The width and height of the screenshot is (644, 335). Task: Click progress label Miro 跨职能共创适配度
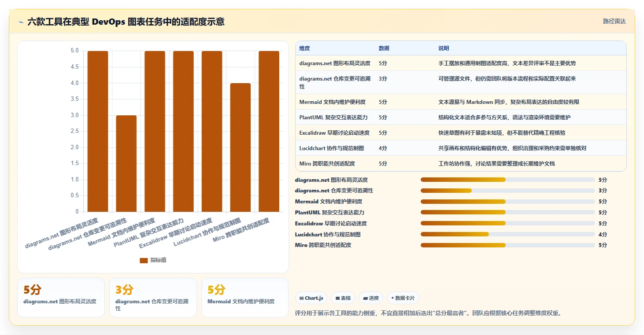(x=323, y=245)
